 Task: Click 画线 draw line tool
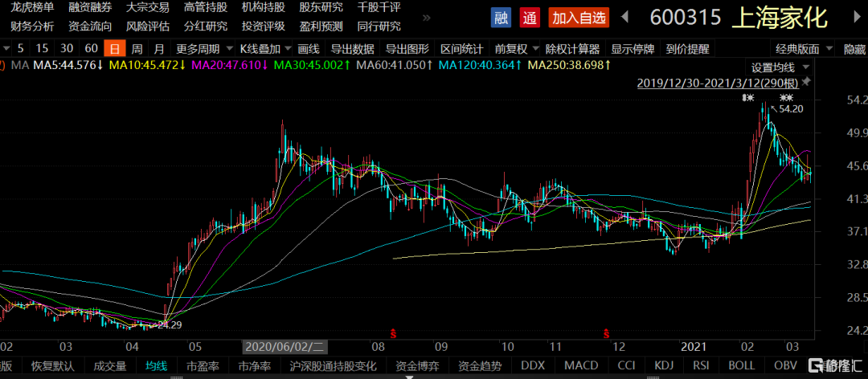pos(308,49)
